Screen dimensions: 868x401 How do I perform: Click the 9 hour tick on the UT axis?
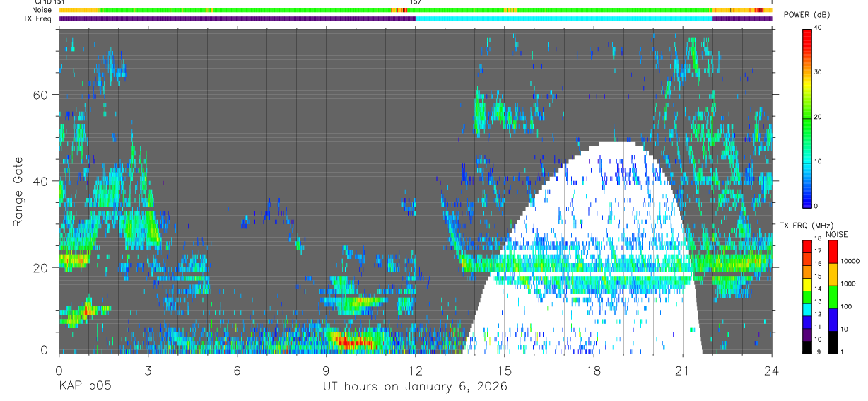(x=327, y=370)
